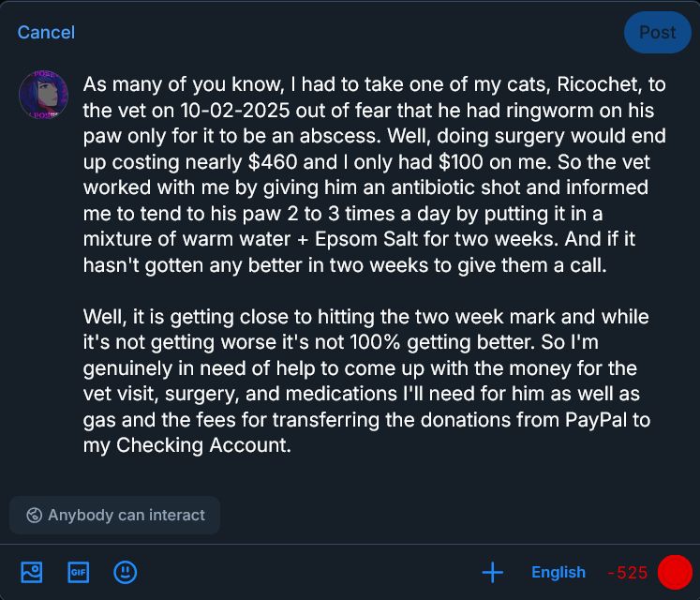Cancel the post draft
Image resolution: width=700 pixels, height=600 pixels.
point(46,33)
